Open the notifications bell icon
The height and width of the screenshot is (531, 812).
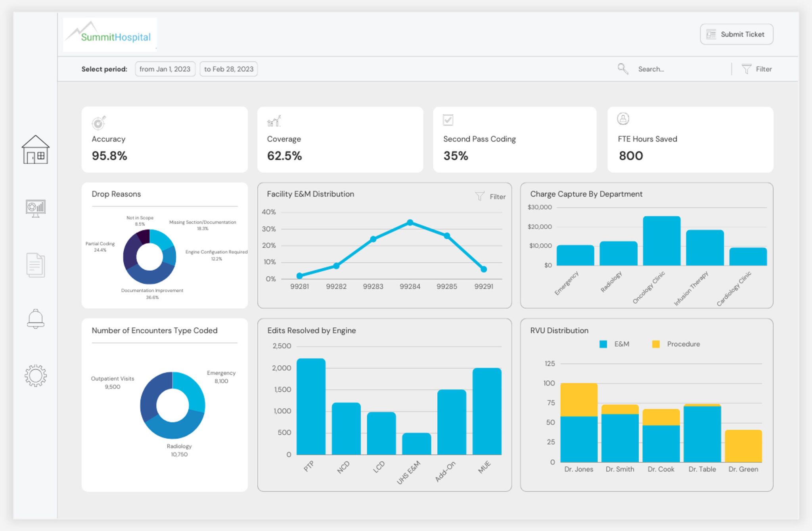(35, 319)
